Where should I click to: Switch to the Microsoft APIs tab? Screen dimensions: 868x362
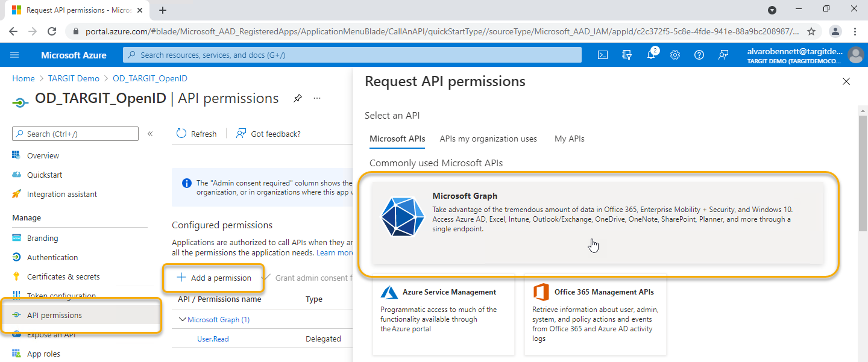click(397, 139)
